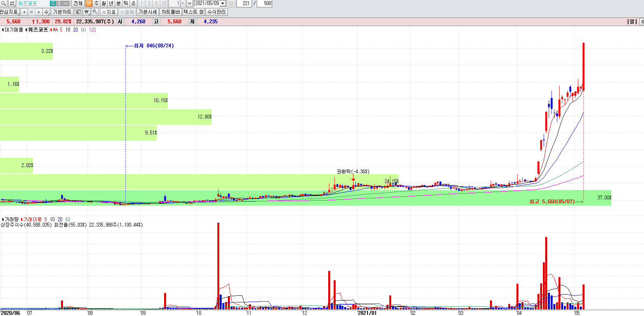
Task: Click the 12.80% volume profile bar
Action: click(x=106, y=117)
